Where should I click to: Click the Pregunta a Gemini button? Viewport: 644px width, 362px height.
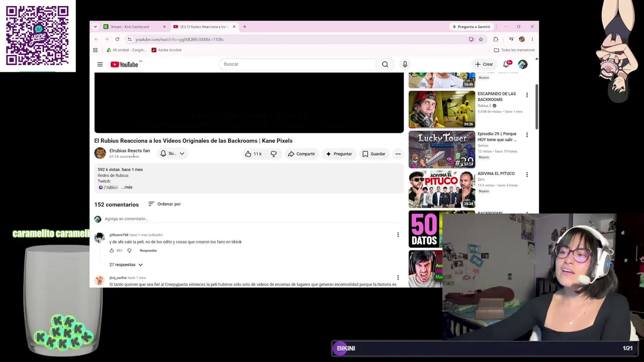471,27
